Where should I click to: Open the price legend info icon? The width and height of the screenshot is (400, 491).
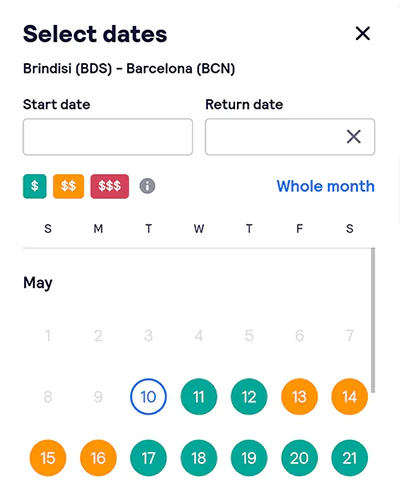point(147,186)
